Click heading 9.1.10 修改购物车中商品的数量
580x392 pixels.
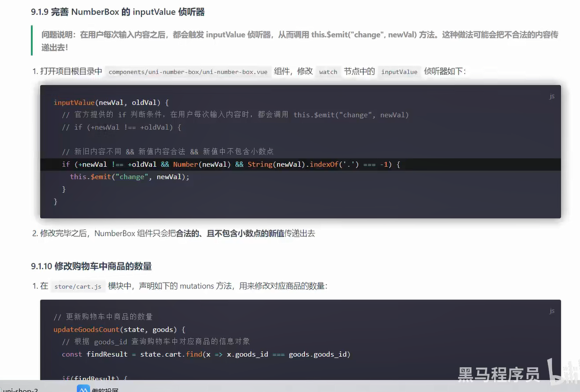[x=91, y=266]
